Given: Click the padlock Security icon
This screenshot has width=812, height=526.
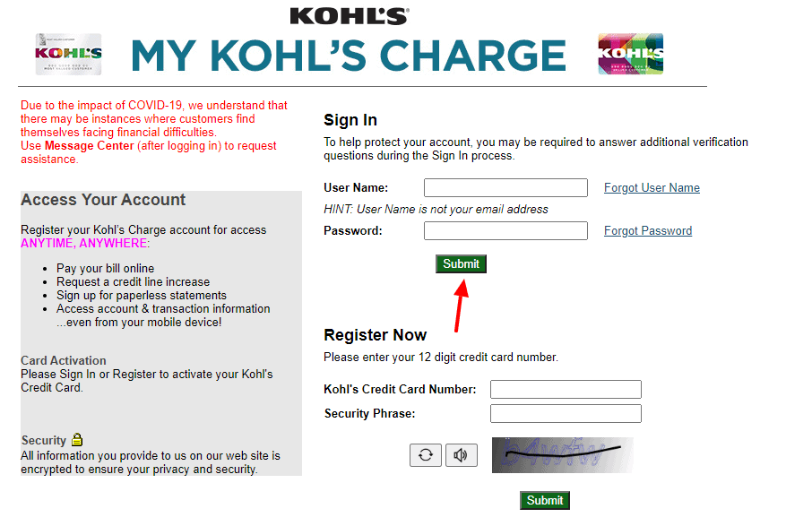Looking at the screenshot, I should tap(77, 440).
